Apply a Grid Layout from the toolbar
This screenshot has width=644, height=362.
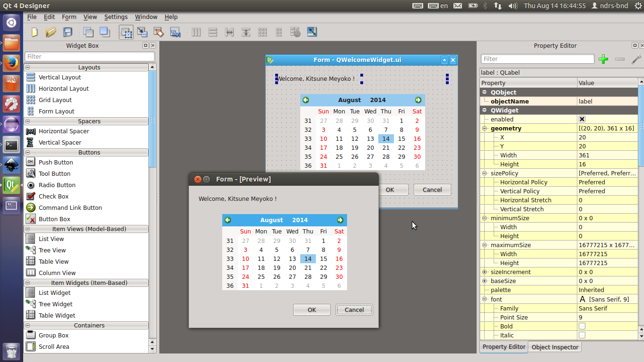tap(262, 32)
